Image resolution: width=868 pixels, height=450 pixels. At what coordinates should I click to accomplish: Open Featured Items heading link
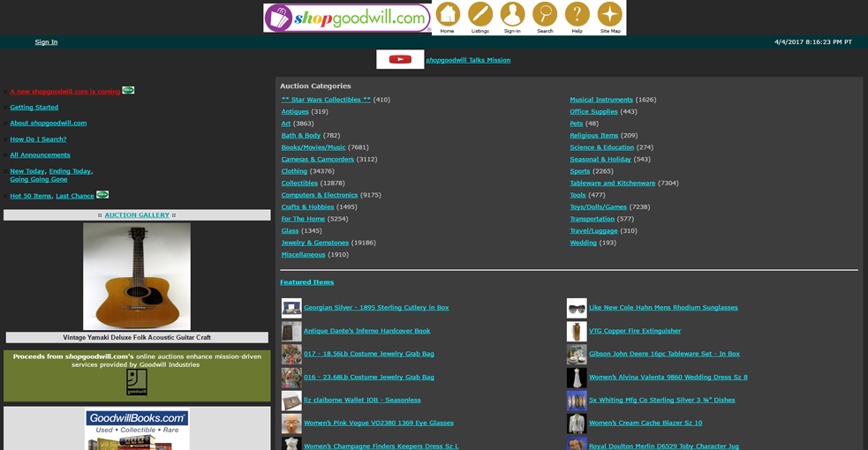[306, 282]
